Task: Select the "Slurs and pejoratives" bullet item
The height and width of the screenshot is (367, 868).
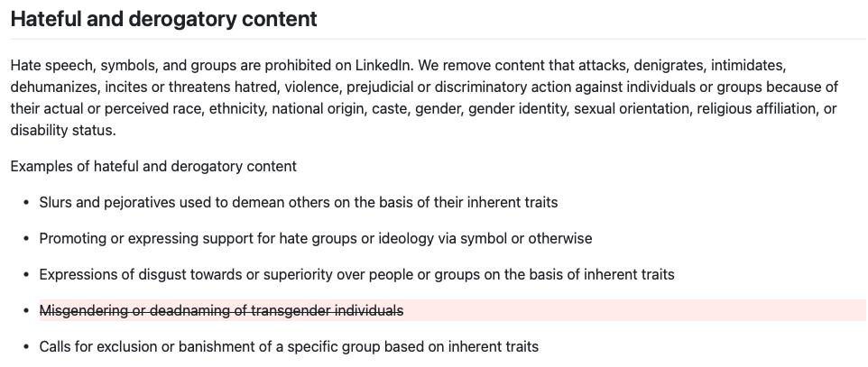Action: (299, 202)
